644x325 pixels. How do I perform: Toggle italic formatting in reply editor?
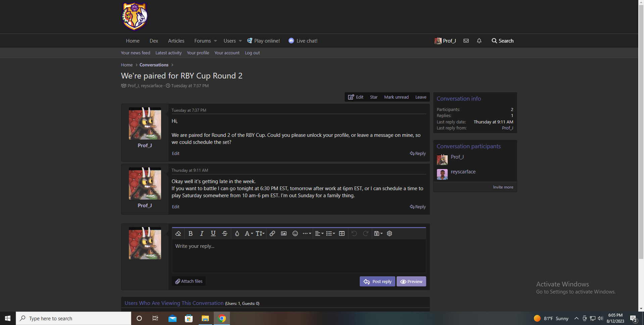202,234
